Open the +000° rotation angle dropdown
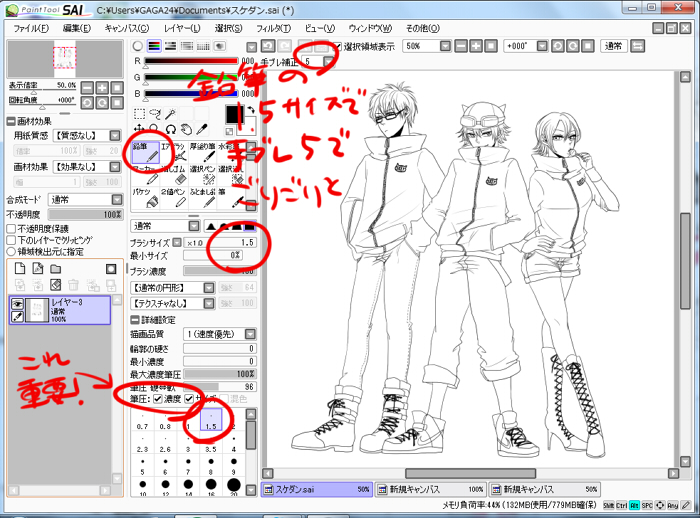Viewport: 700px width, 518px height. click(542, 46)
